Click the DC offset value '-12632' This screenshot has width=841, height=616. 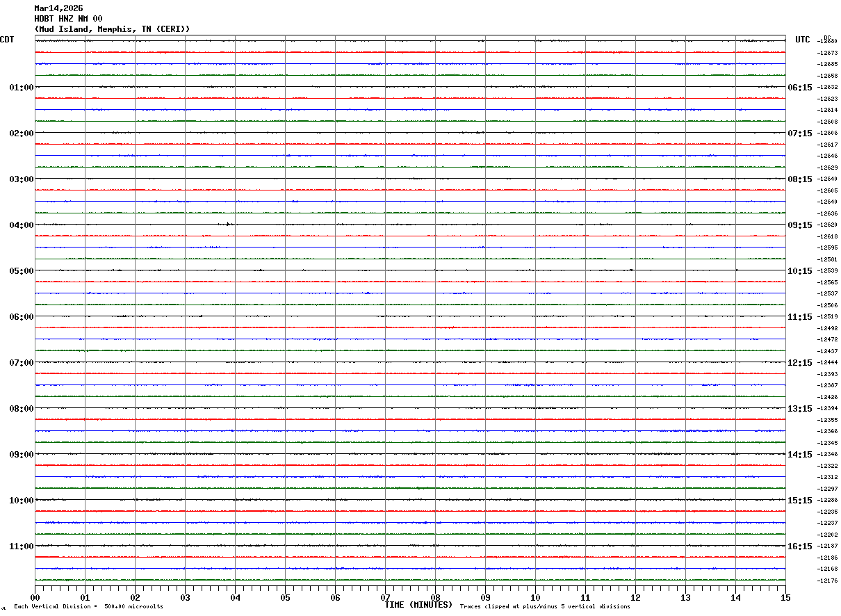827,88
